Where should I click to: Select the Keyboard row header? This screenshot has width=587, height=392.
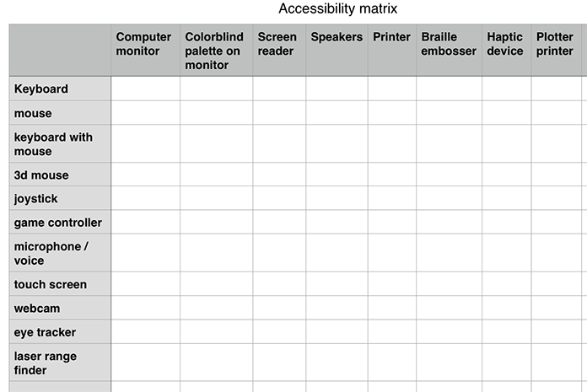60,89
